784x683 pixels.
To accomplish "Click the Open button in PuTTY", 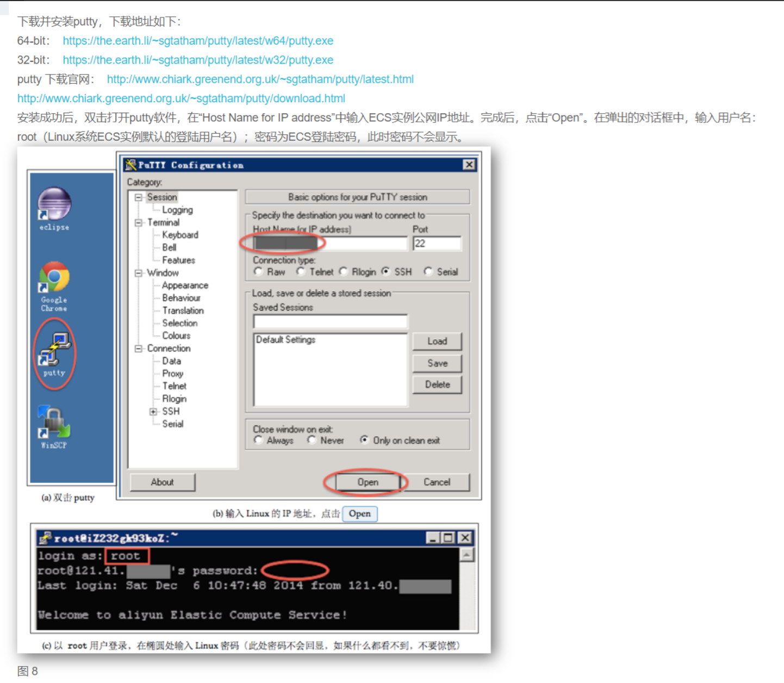I will click(368, 482).
